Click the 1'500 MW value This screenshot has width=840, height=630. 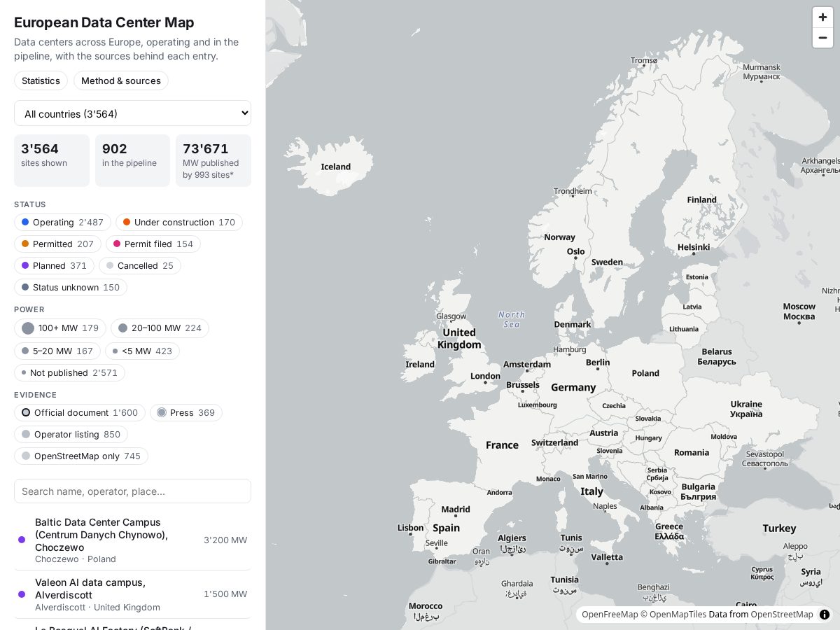click(225, 594)
